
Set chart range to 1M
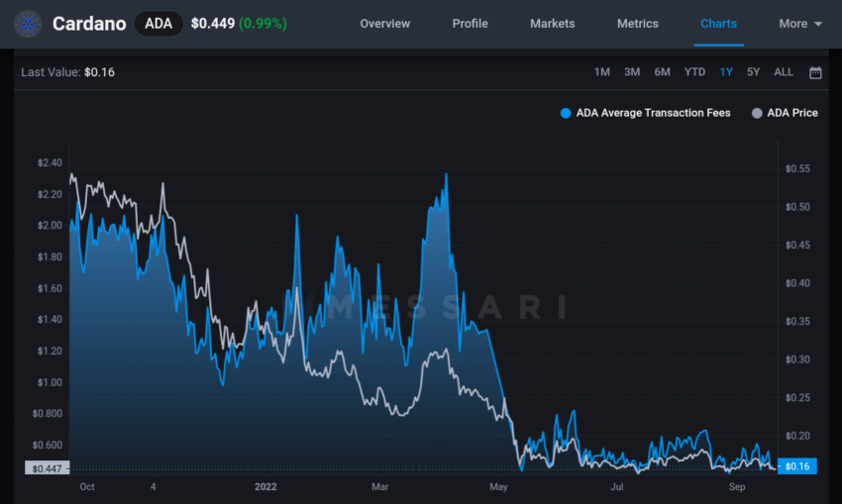pos(602,72)
